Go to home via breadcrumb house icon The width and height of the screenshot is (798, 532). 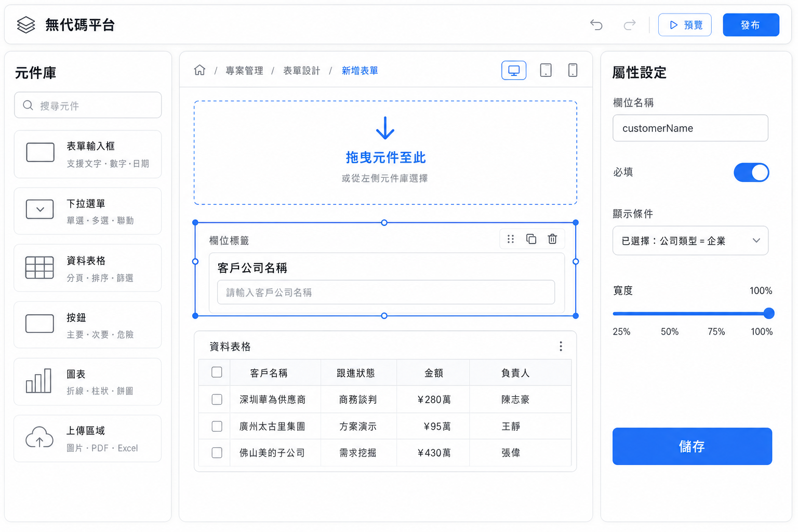199,70
